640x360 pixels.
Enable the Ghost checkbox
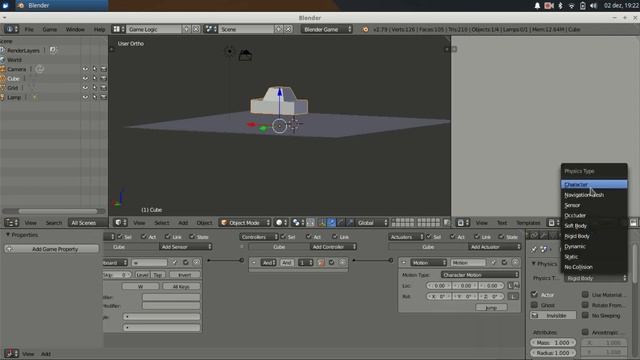[534, 305]
